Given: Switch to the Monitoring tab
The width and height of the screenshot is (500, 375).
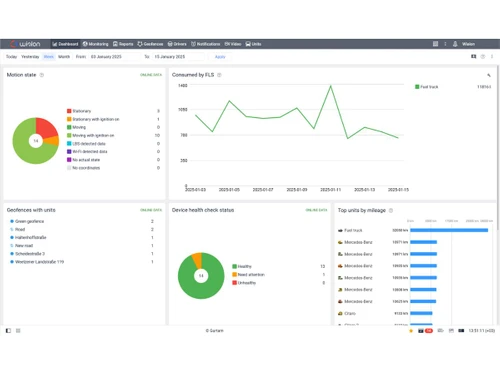Looking at the screenshot, I should (96, 44).
